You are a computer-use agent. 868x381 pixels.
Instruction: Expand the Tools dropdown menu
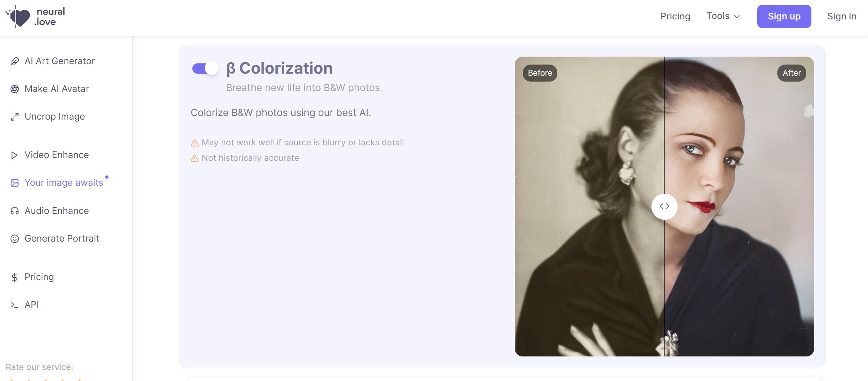pos(723,16)
